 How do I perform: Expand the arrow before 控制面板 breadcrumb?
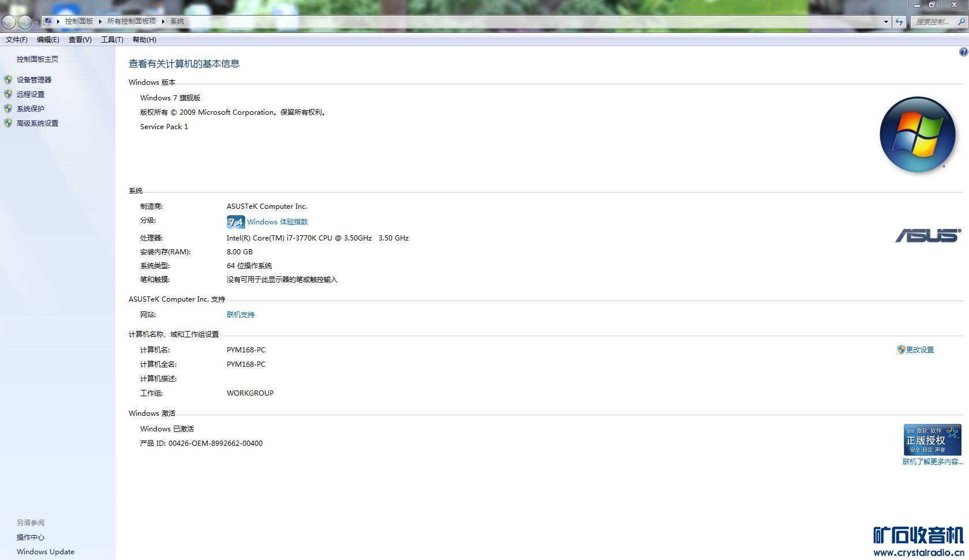click(58, 21)
